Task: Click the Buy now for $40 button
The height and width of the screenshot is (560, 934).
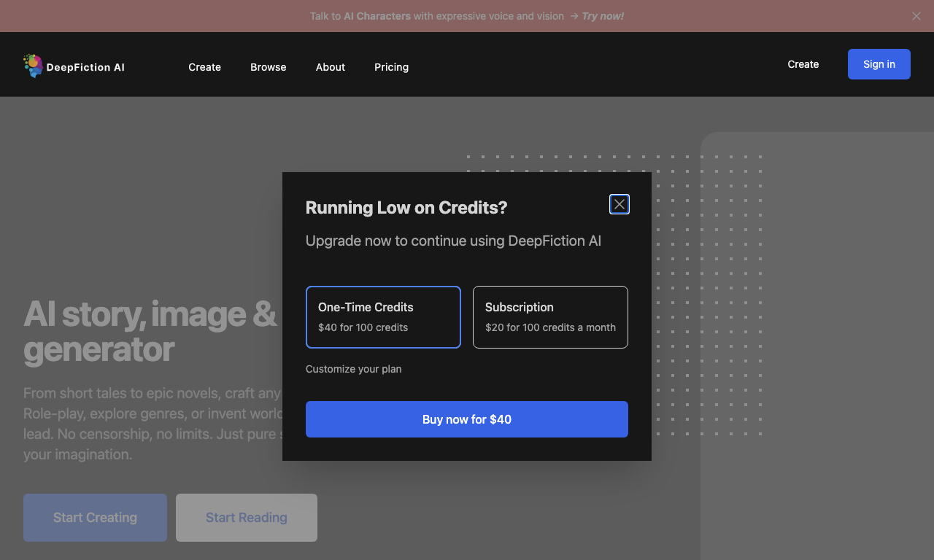Action: pyautogui.click(x=467, y=419)
